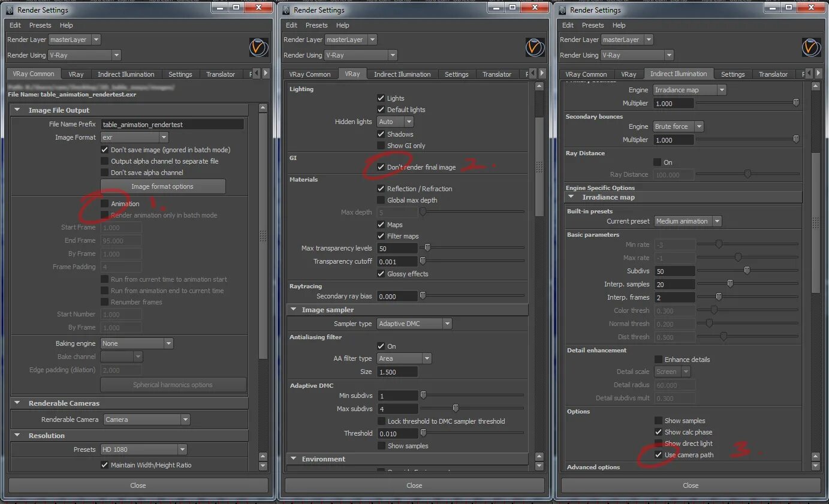Adjust Max transparency levels slider
The height and width of the screenshot is (504, 829).
pos(427,248)
